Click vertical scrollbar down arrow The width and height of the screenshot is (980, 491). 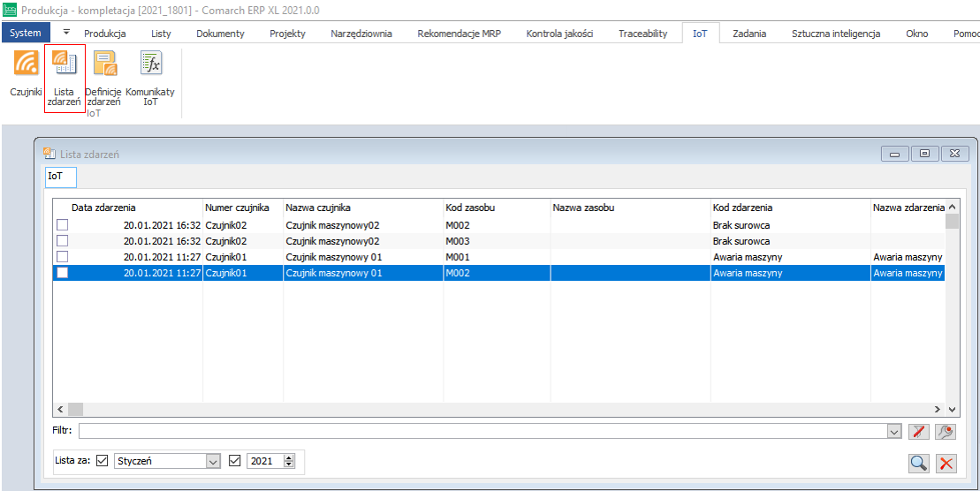(951, 409)
